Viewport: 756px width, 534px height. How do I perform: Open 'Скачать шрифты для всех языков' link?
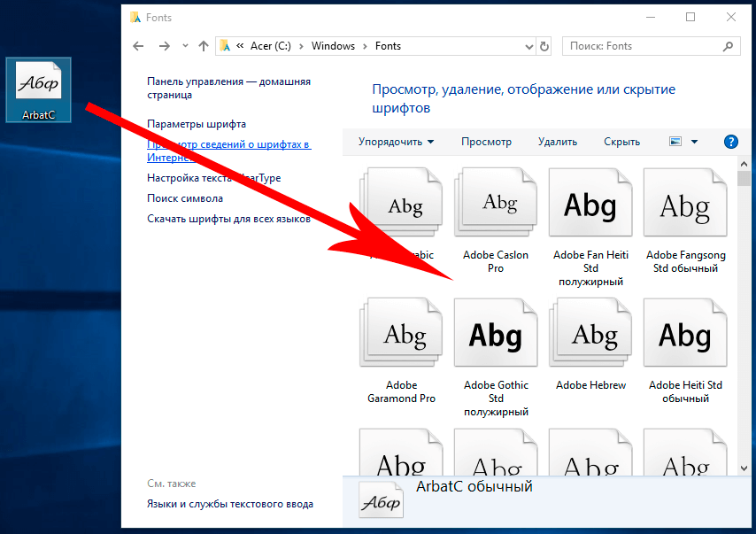[228, 219]
